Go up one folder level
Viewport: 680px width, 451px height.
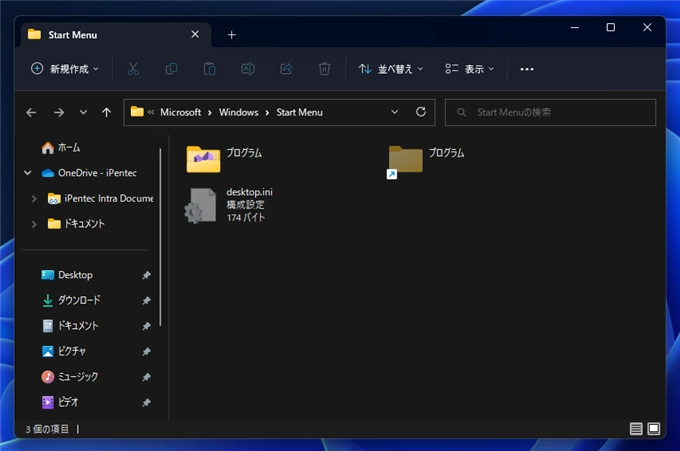point(106,113)
